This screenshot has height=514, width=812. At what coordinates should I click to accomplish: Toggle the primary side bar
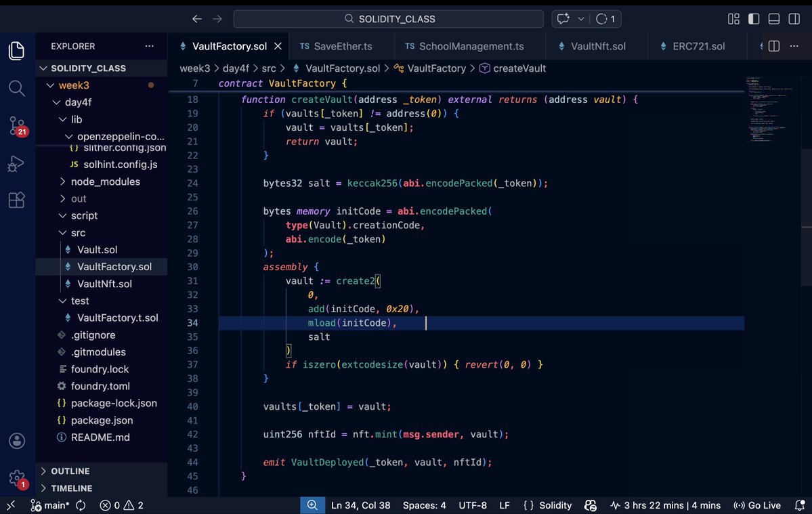(x=754, y=19)
